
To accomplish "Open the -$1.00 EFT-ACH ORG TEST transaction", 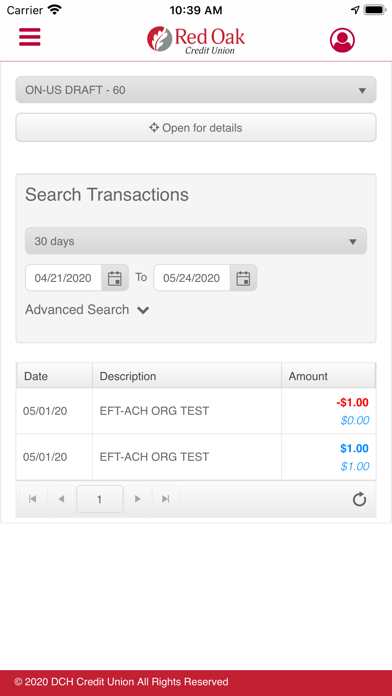I will pyautogui.click(x=196, y=411).
